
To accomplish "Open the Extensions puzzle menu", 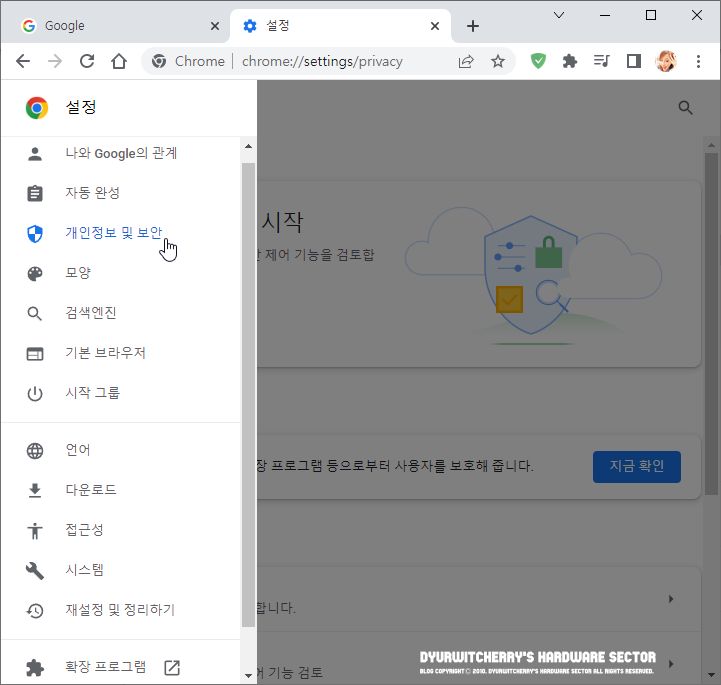I will 570,61.
